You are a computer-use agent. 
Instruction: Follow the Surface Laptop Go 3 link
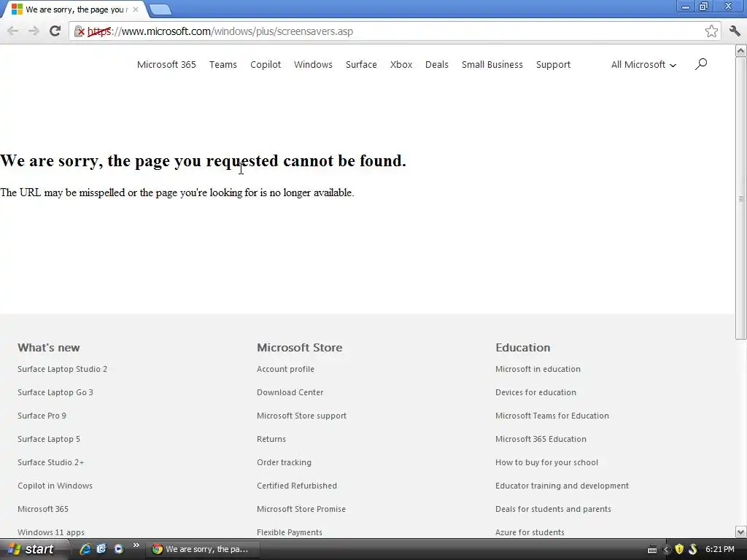(x=55, y=392)
